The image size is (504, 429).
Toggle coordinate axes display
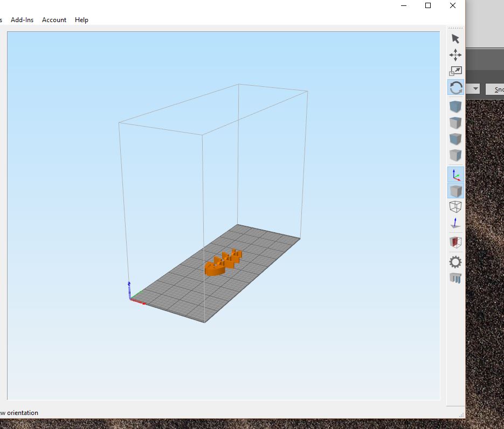point(455,175)
